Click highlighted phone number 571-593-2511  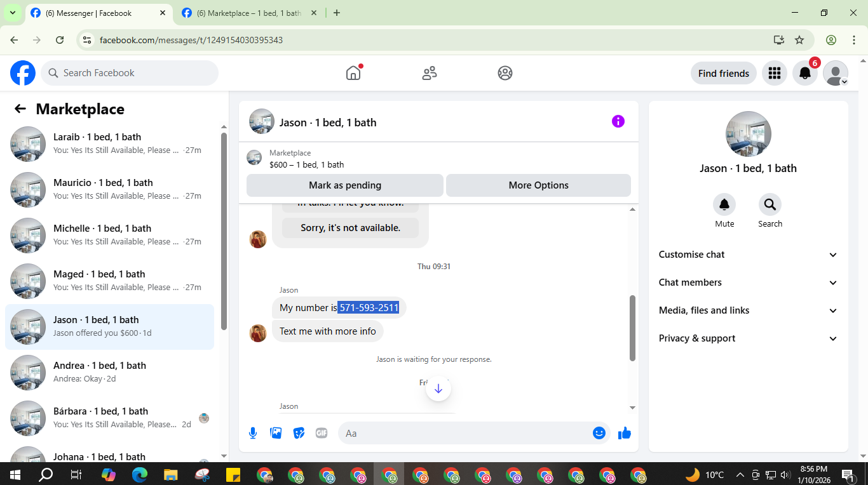[369, 308]
